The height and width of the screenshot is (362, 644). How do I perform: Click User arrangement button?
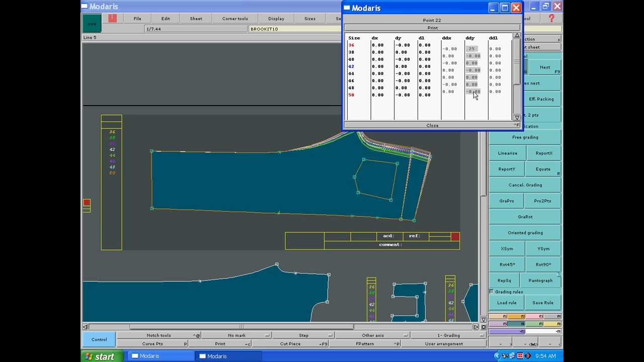[x=444, y=344]
